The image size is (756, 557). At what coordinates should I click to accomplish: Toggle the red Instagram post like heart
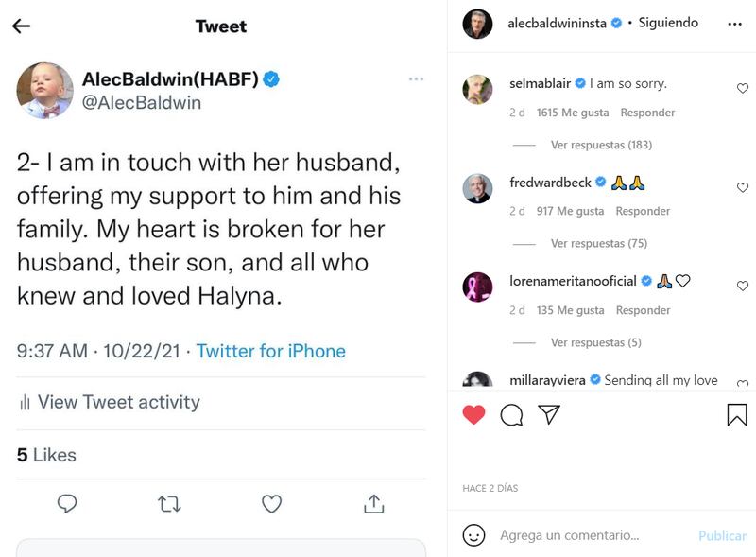pyautogui.click(x=473, y=414)
